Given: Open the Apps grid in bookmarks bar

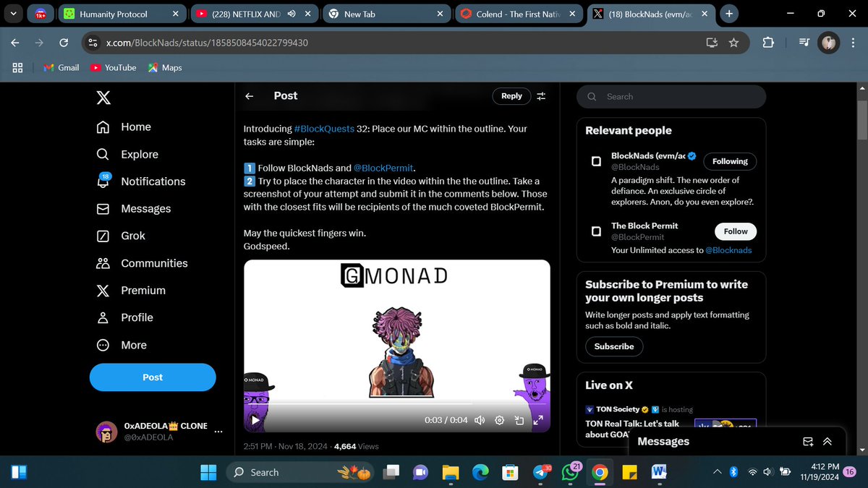Looking at the screenshot, I should [x=18, y=67].
